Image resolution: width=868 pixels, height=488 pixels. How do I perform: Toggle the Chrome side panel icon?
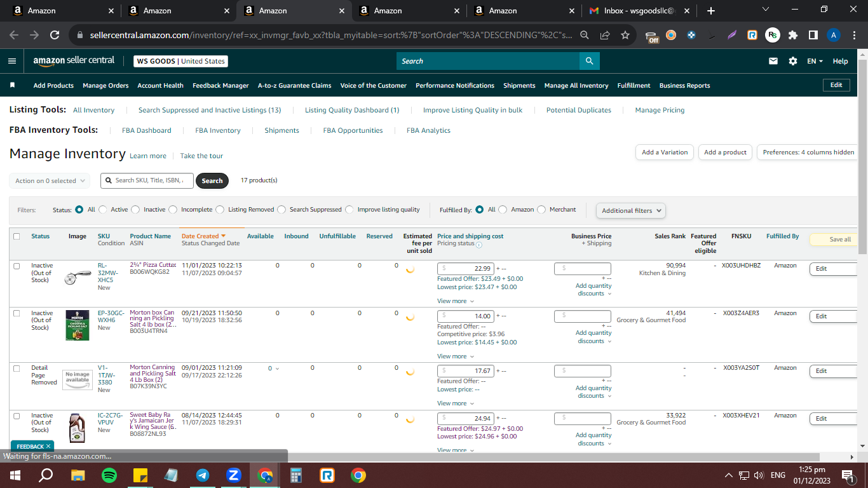tap(813, 36)
